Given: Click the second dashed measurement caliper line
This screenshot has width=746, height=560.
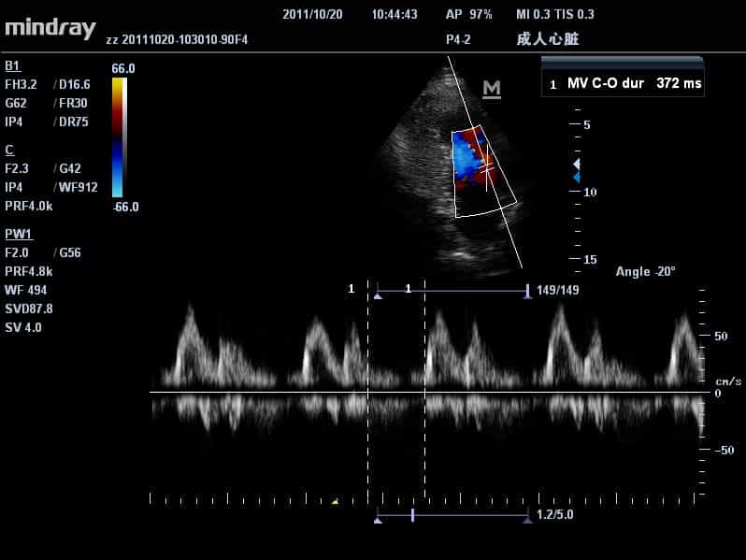Looking at the screenshot, I should [424, 390].
